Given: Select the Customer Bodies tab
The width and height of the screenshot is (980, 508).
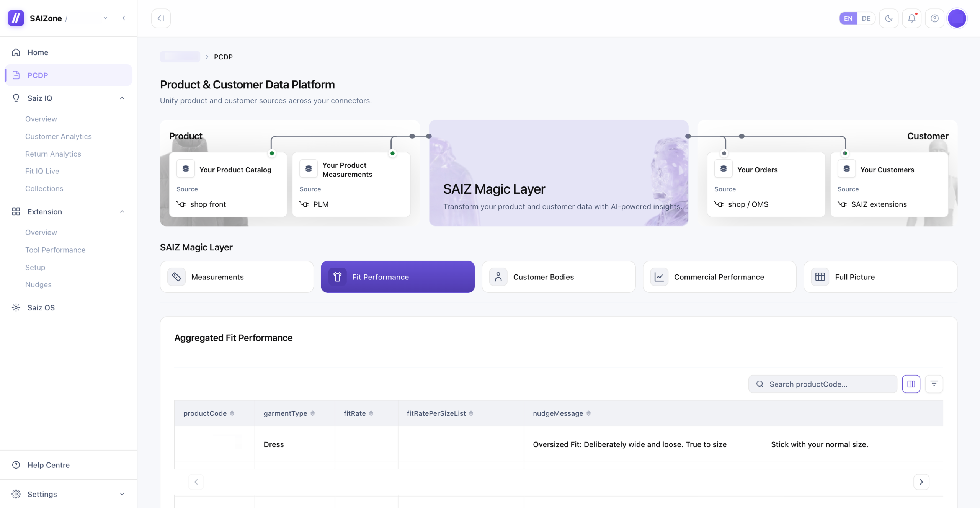Looking at the screenshot, I should [559, 277].
